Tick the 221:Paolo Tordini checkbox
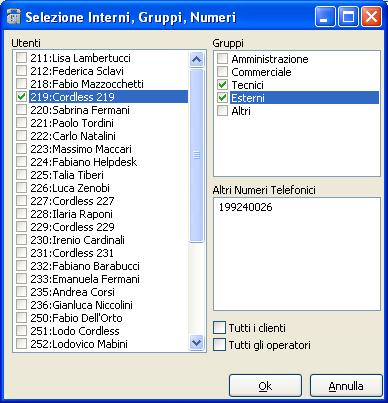The height and width of the screenshot is (403, 388). pos(21,123)
